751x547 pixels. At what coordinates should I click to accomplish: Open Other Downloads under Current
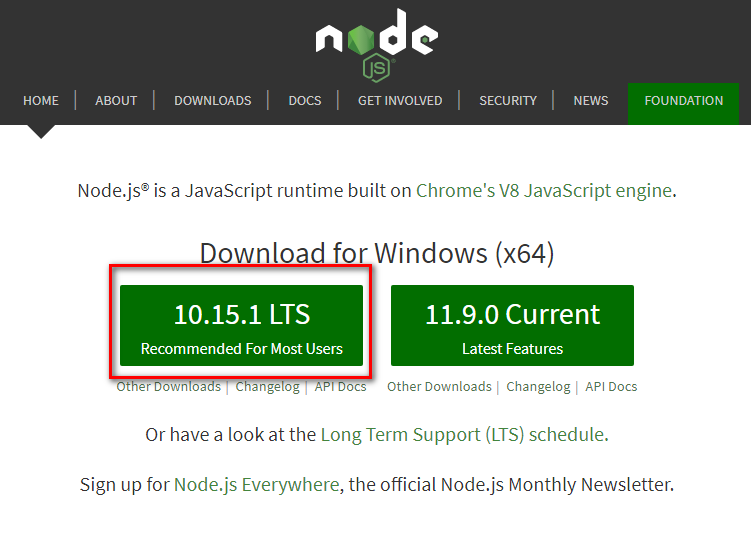439,387
